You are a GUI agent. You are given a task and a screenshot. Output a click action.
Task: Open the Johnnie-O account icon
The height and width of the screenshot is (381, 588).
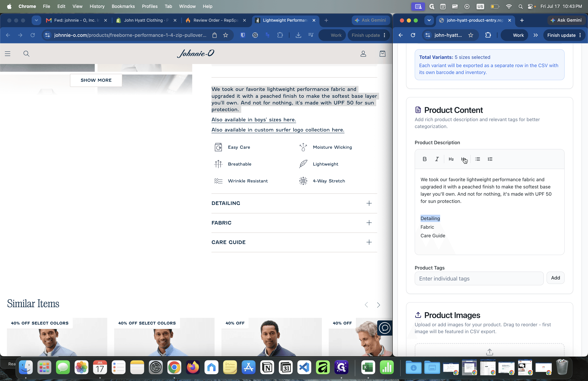click(363, 54)
